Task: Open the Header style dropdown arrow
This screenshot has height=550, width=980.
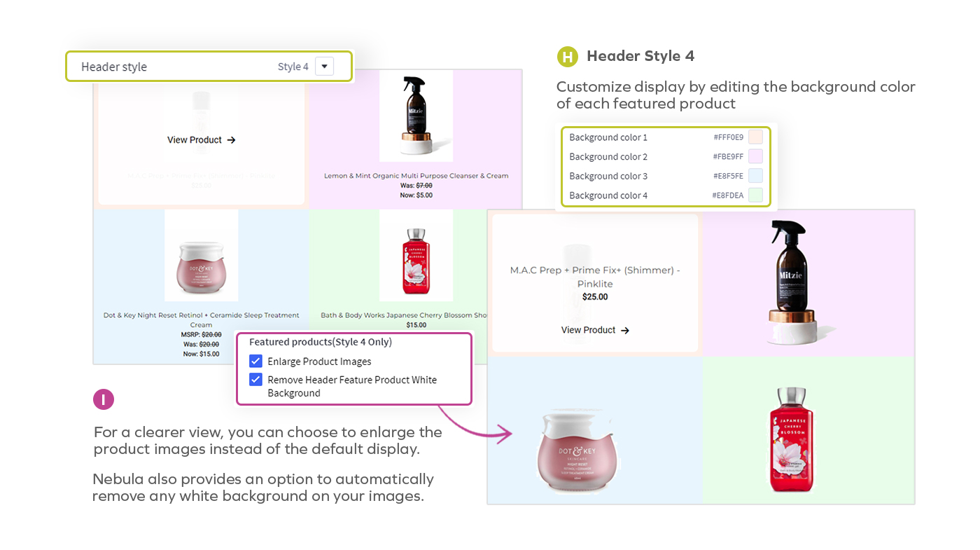Action: pyautogui.click(x=324, y=67)
